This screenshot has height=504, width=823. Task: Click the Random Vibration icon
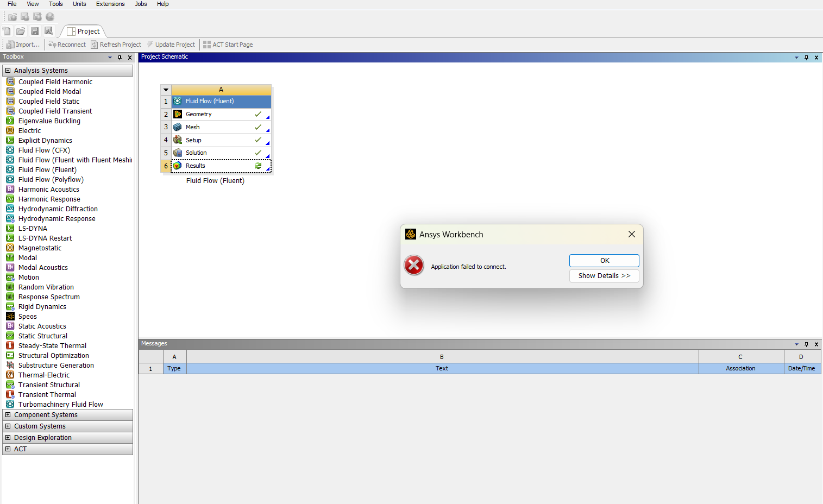(x=10, y=287)
